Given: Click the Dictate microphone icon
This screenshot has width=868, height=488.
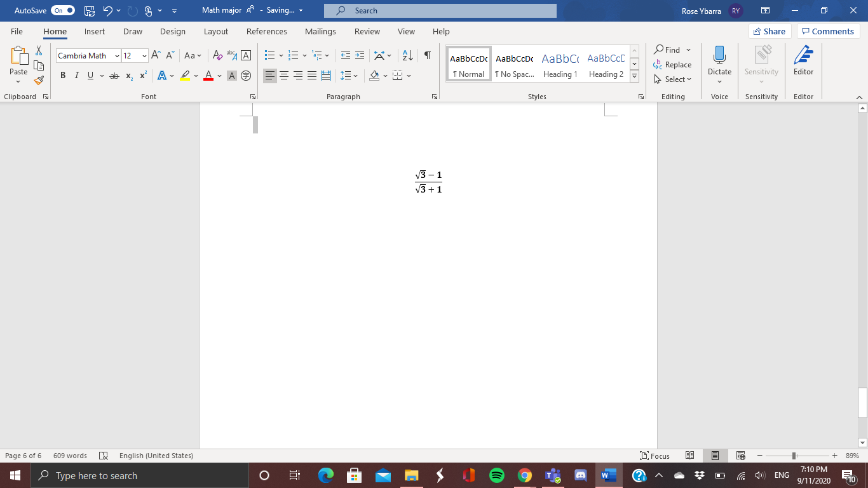Looking at the screenshot, I should click(719, 55).
